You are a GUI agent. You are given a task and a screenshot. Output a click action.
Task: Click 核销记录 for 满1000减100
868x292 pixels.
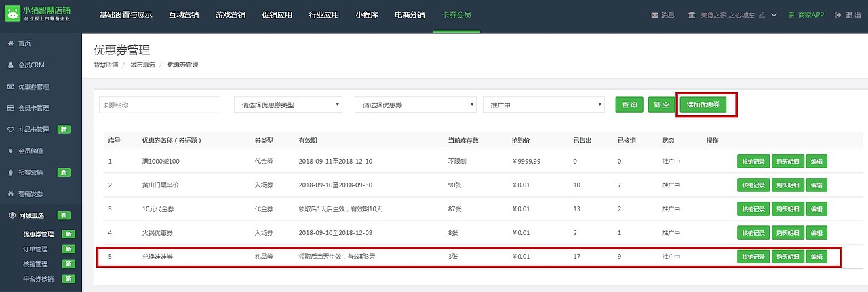click(x=753, y=162)
